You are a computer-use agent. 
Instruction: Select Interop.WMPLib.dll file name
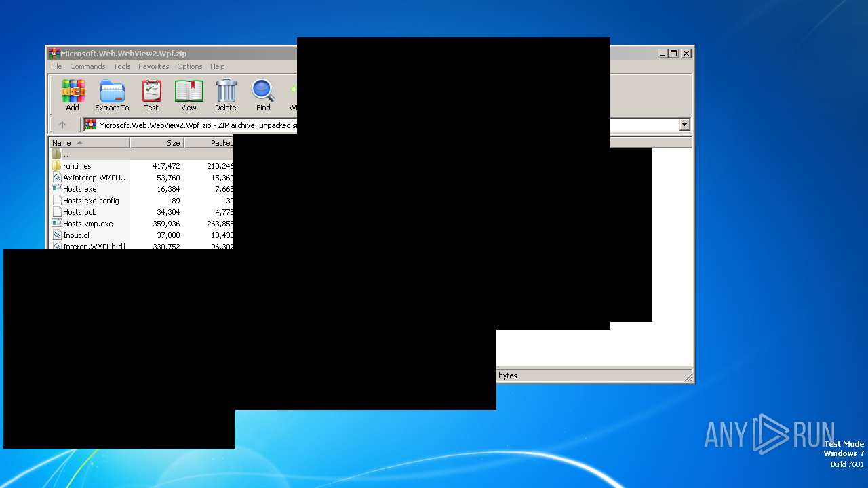tap(94, 246)
